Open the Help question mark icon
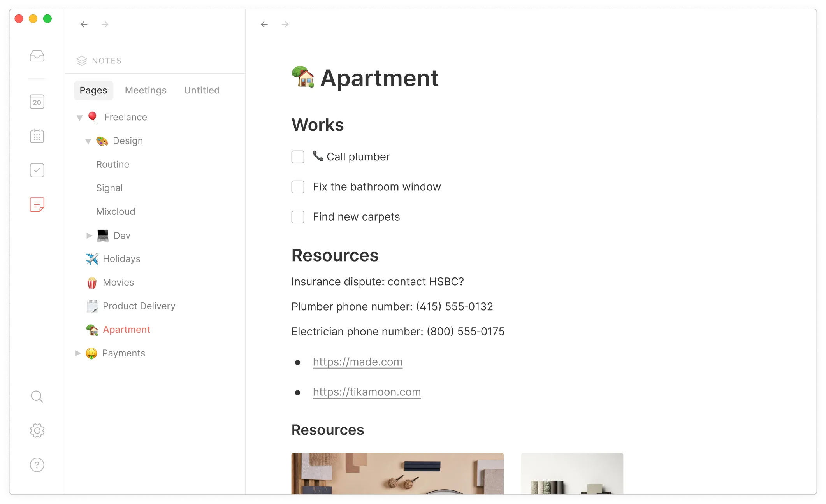The width and height of the screenshot is (826, 504). (37, 465)
